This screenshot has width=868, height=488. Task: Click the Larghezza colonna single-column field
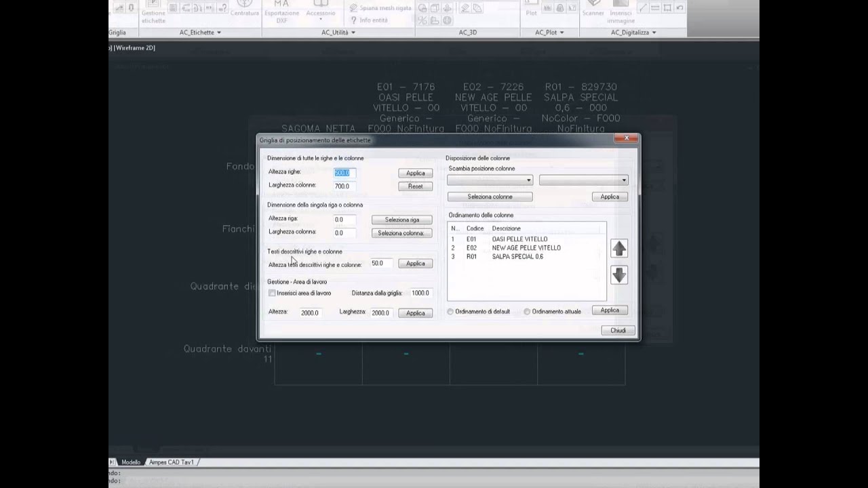pyautogui.click(x=344, y=233)
